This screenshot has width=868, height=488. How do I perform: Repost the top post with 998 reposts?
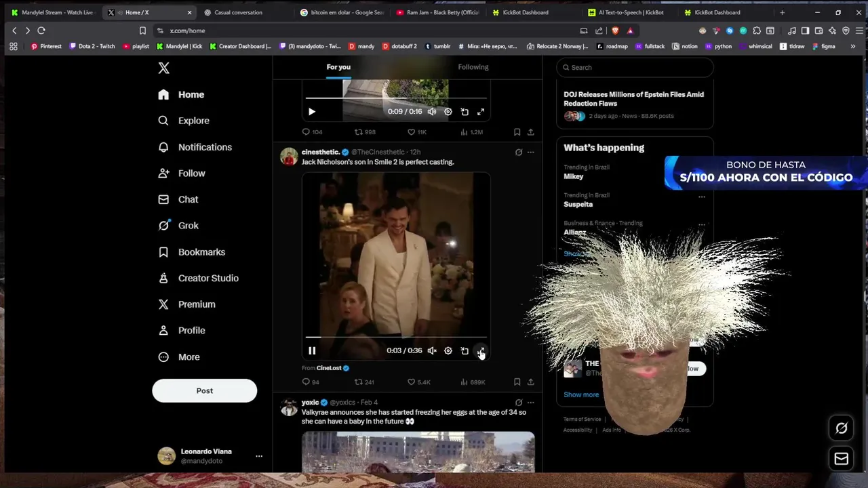point(365,132)
